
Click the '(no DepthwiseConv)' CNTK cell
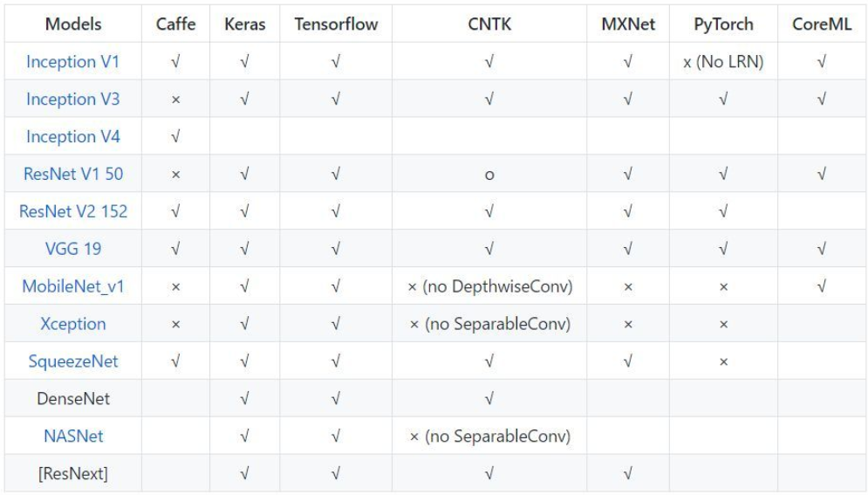point(489,286)
